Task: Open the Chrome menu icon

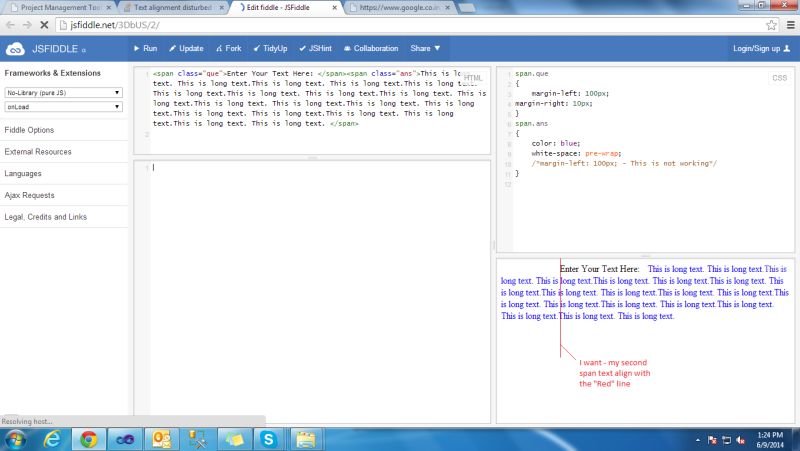Action: point(791,24)
